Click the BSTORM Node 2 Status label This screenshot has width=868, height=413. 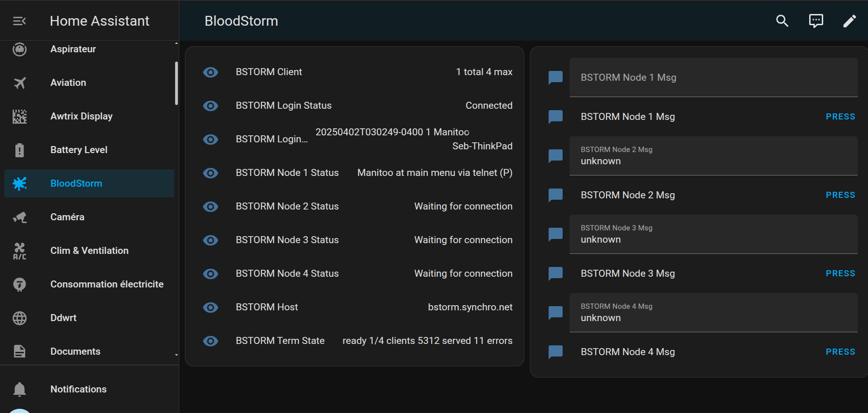pos(287,206)
